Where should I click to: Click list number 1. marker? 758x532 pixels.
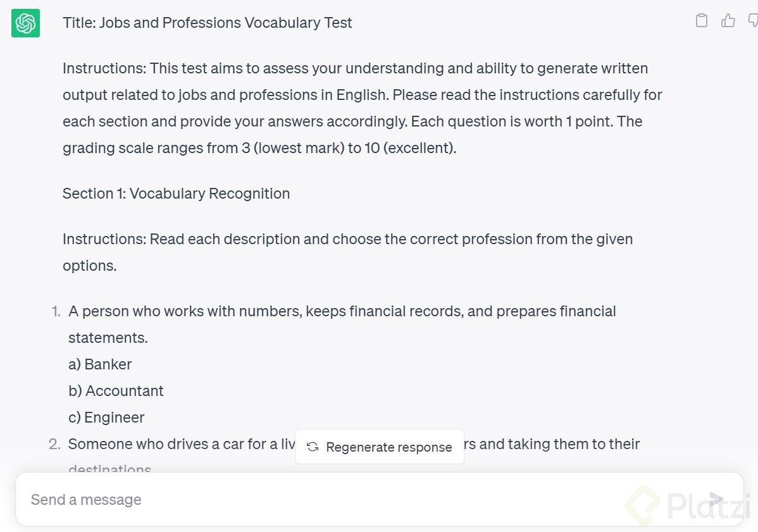(56, 311)
